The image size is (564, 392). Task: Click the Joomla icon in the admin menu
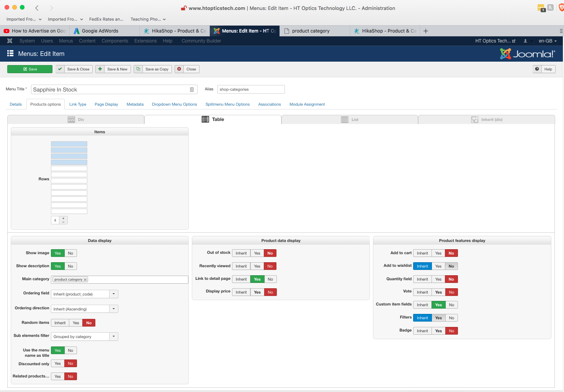(10, 41)
